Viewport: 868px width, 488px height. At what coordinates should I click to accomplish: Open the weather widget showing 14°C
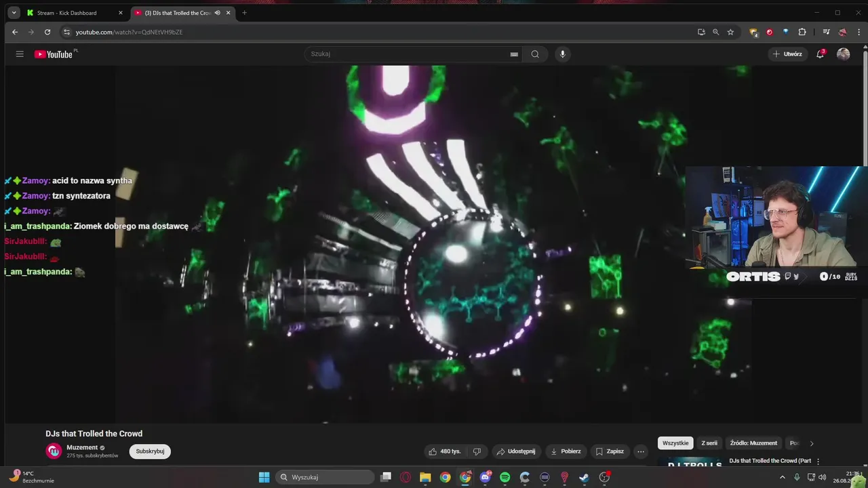(32, 477)
